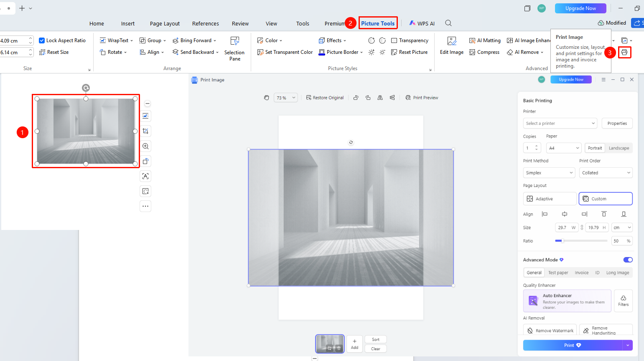Click the three-dots more options beside image

coord(145,206)
